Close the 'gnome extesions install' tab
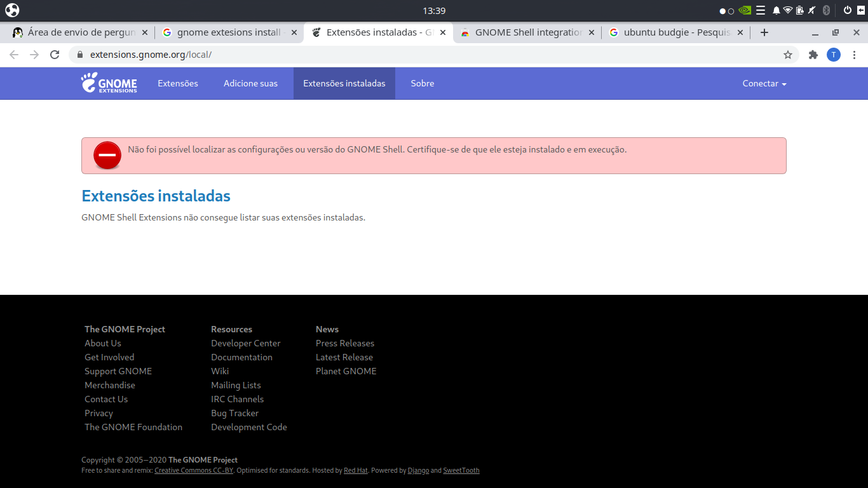 (294, 32)
